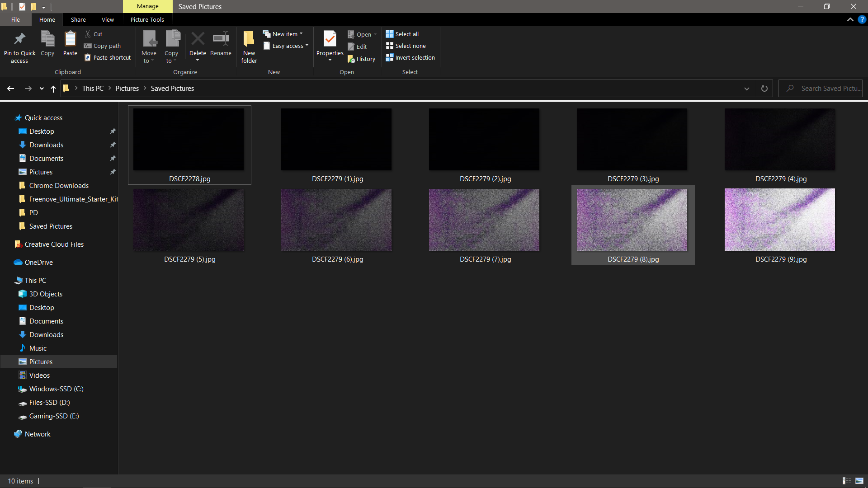Open the Share ribbon tab
The height and width of the screenshot is (488, 868).
(78, 19)
